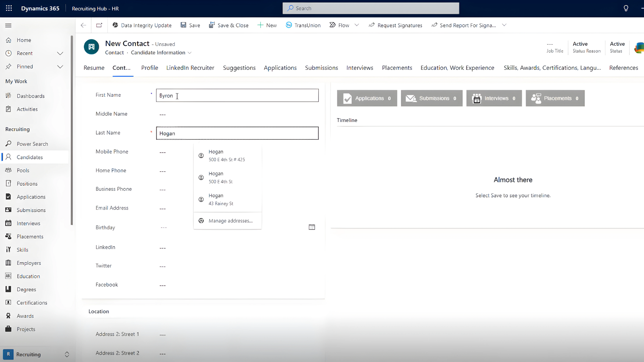Screen dimensions: 644x362
Task: Collapse the site map hamburger menu
Action: coord(8,25)
